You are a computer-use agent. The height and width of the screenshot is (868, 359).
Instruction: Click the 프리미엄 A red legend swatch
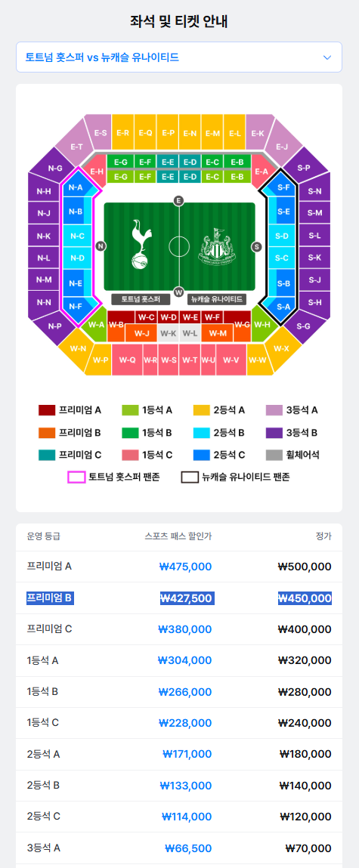tap(47, 410)
